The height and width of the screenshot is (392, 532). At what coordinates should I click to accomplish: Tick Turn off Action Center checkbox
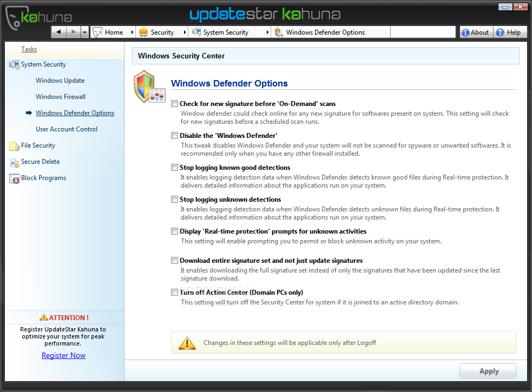tap(174, 292)
